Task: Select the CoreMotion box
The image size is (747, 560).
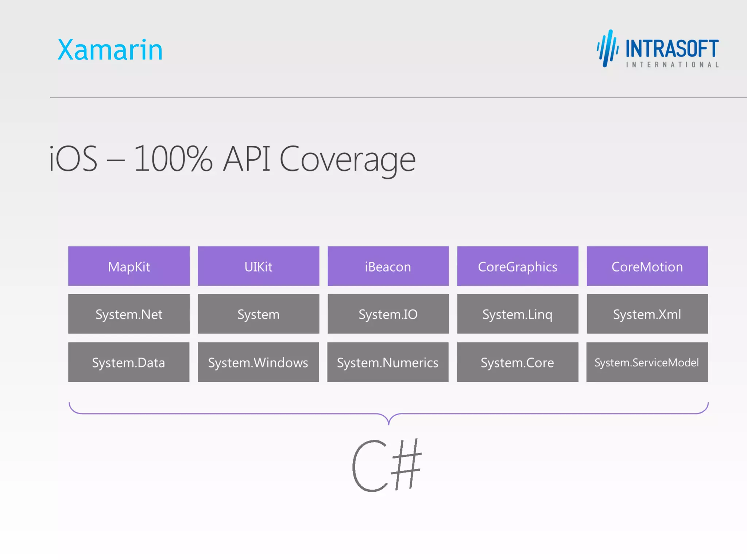Action: tap(647, 266)
